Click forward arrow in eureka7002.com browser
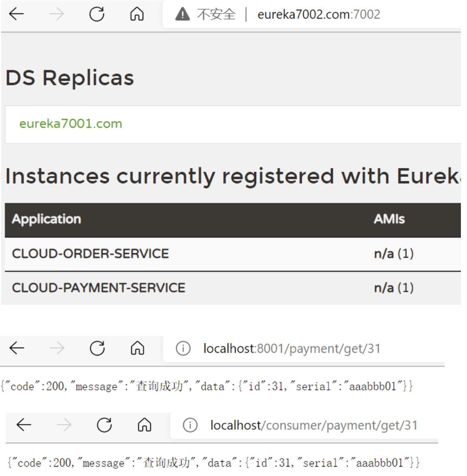The image size is (467, 476). (x=56, y=14)
